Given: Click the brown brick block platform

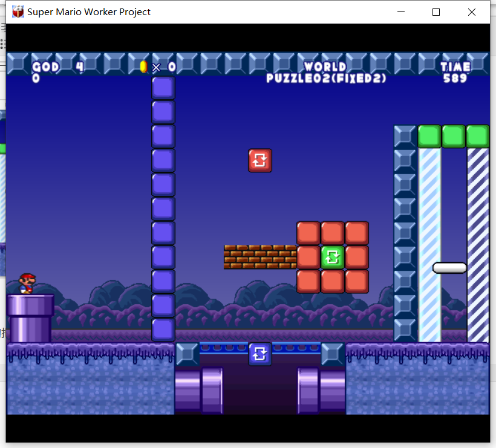Looking at the screenshot, I should pos(260,257).
